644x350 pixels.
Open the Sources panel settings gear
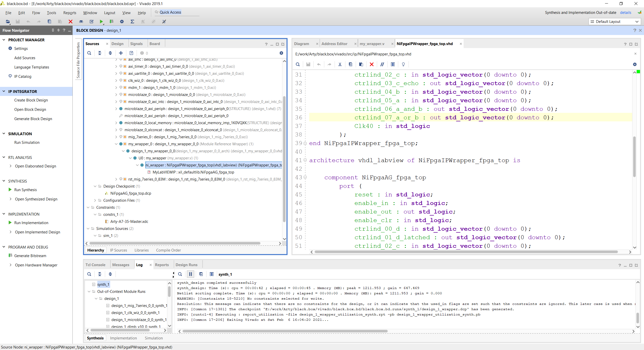click(281, 53)
